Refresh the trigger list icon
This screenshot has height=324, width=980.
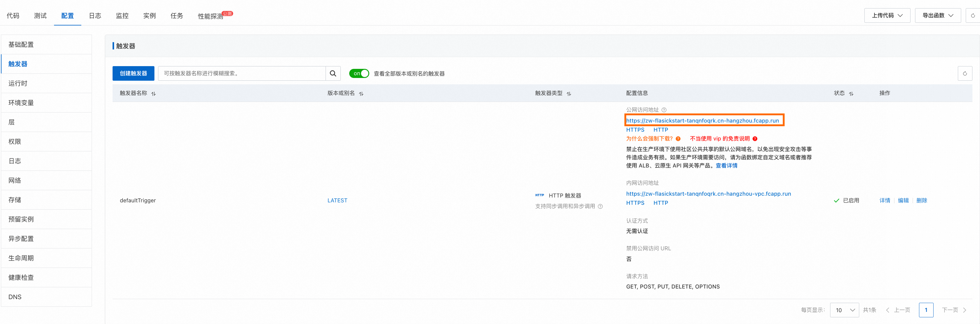click(965, 73)
